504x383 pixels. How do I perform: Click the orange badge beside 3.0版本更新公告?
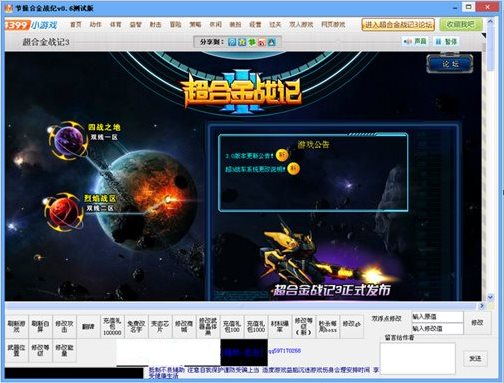click(x=282, y=155)
